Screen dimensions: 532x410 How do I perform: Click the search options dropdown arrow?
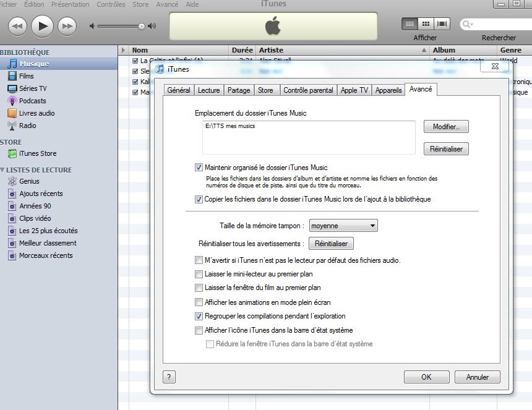[x=471, y=24]
